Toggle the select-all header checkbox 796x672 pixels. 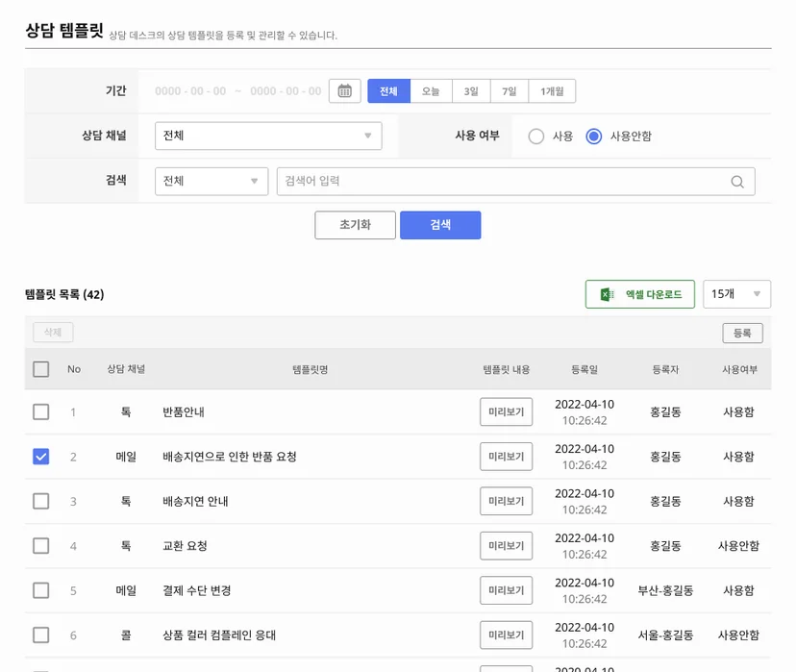41,369
